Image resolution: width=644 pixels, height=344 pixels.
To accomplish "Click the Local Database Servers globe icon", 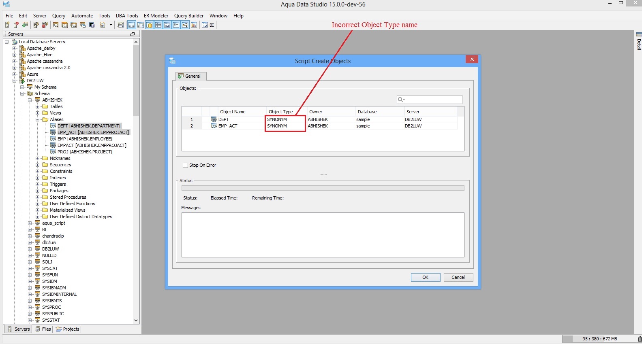I will tap(15, 42).
